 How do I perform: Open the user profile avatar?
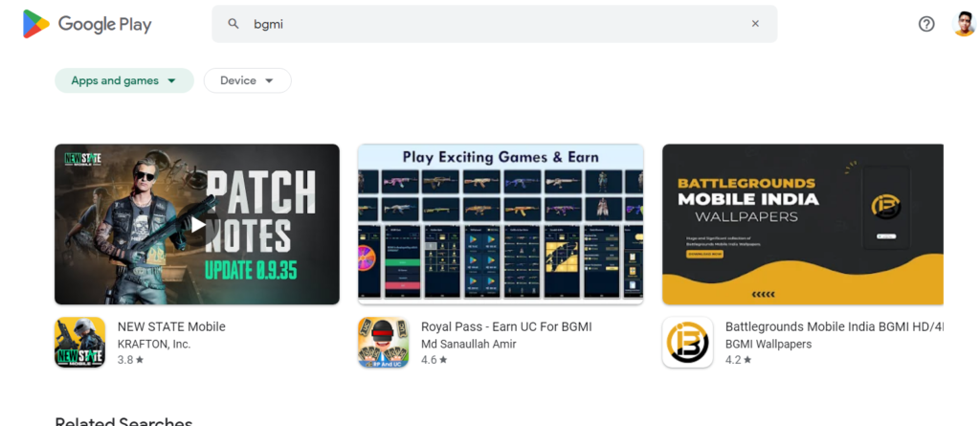click(964, 24)
